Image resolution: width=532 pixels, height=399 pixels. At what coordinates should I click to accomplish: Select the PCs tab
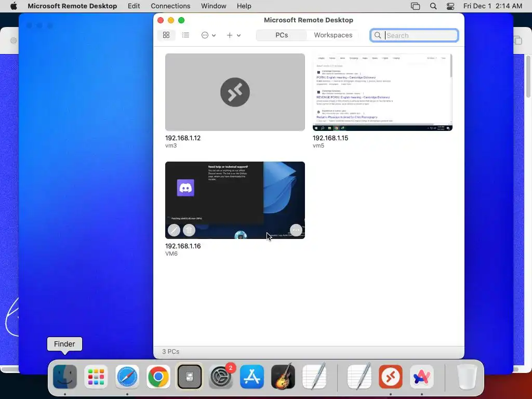pyautogui.click(x=282, y=35)
